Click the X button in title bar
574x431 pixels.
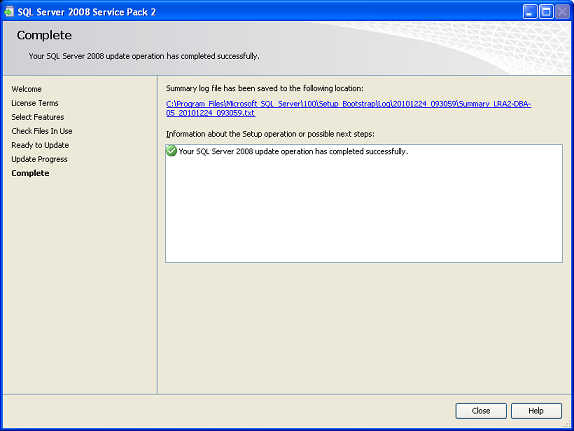point(562,12)
